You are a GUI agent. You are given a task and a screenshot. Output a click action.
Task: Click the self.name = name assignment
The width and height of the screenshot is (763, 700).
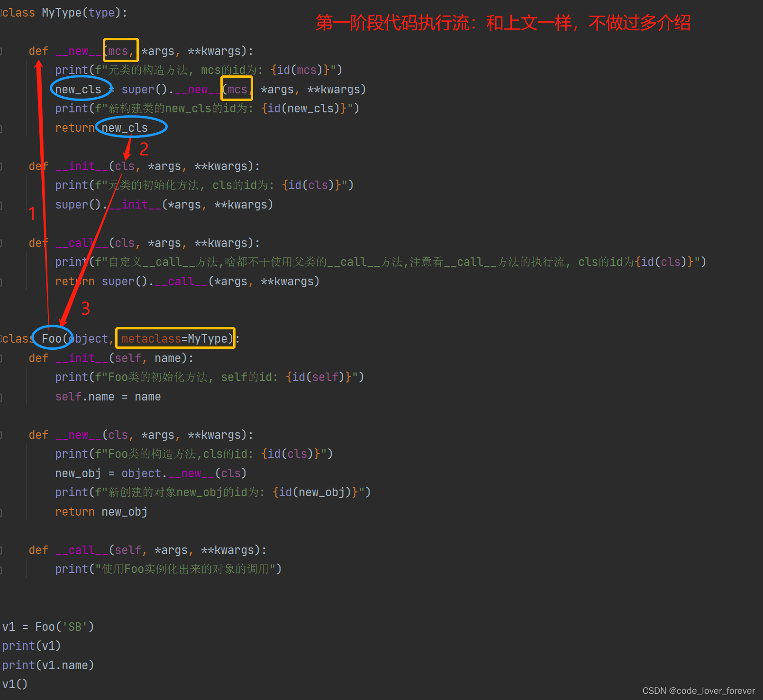click(108, 396)
